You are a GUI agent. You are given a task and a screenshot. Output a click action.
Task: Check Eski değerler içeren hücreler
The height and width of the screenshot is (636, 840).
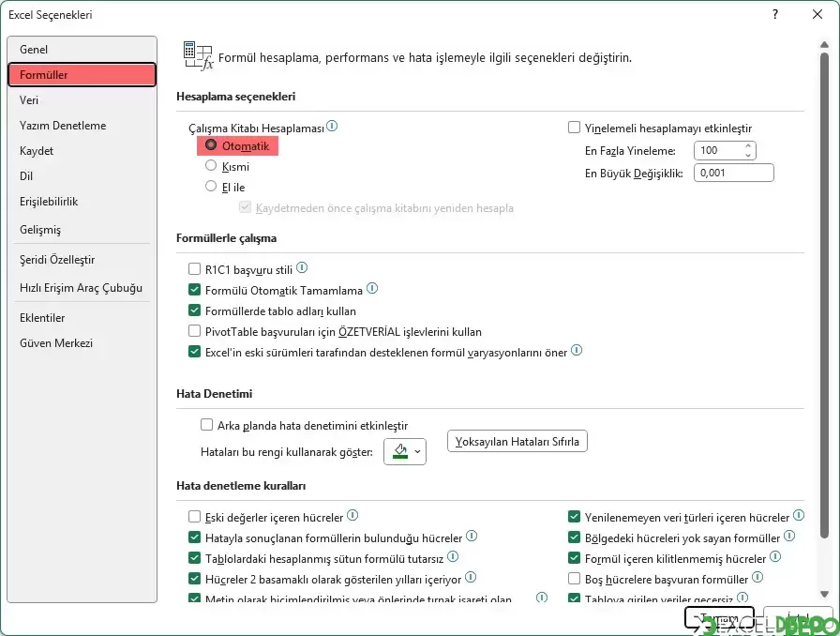pyautogui.click(x=194, y=517)
